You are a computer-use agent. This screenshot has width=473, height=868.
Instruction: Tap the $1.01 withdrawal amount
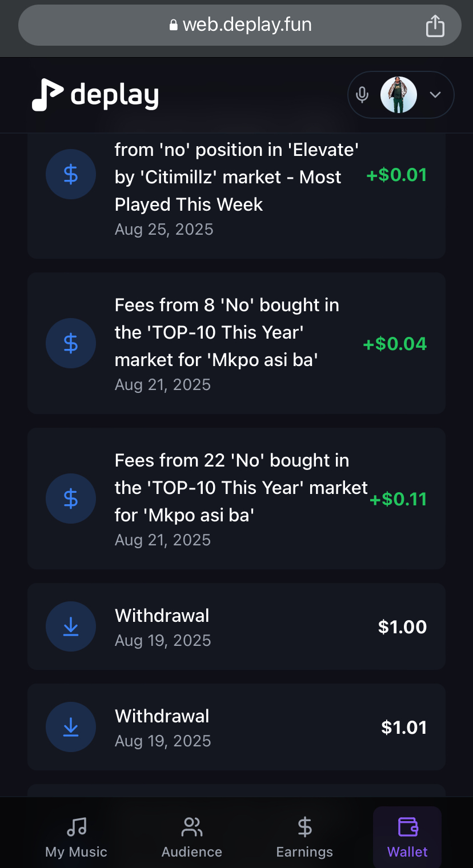404,728
